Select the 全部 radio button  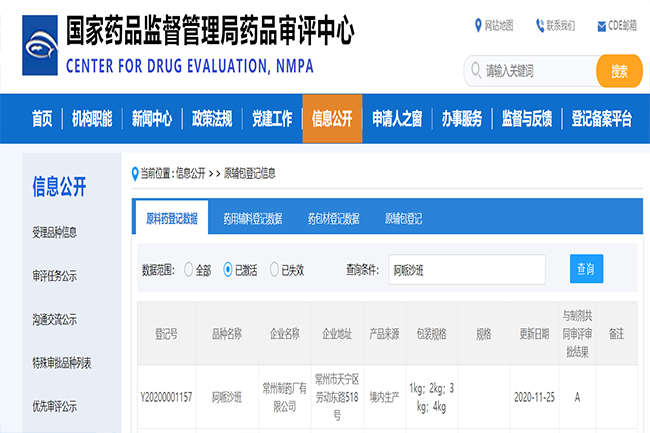pos(189,269)
